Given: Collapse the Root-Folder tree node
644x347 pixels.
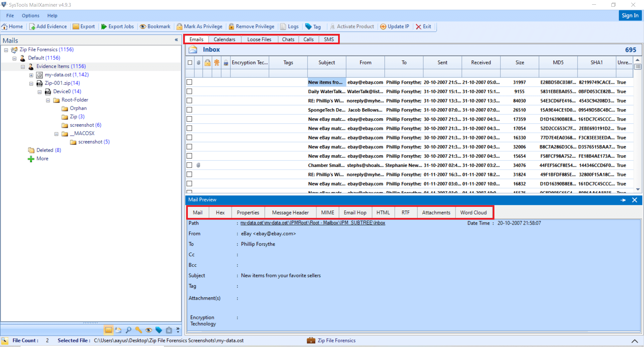Looking at the screenshot, I should point(48,100).
